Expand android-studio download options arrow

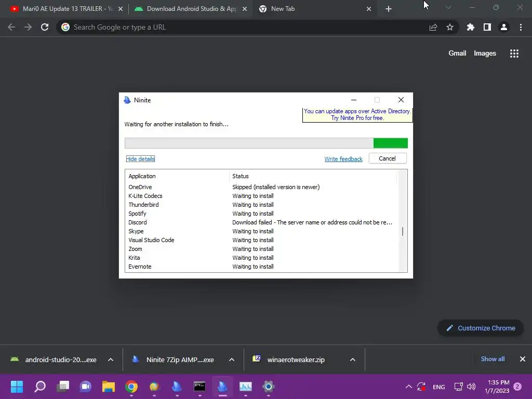111,360
